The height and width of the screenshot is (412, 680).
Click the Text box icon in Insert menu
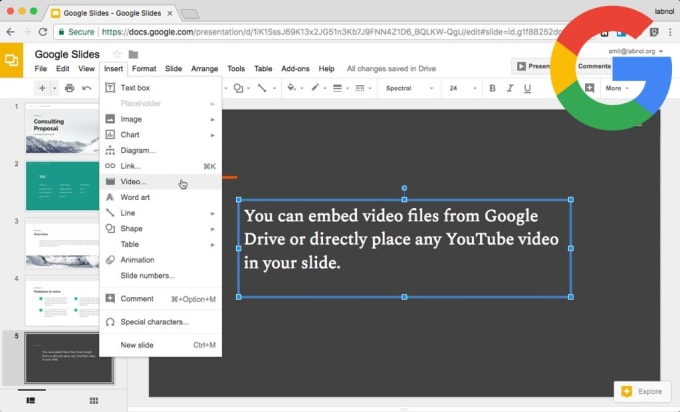(110, 88)
